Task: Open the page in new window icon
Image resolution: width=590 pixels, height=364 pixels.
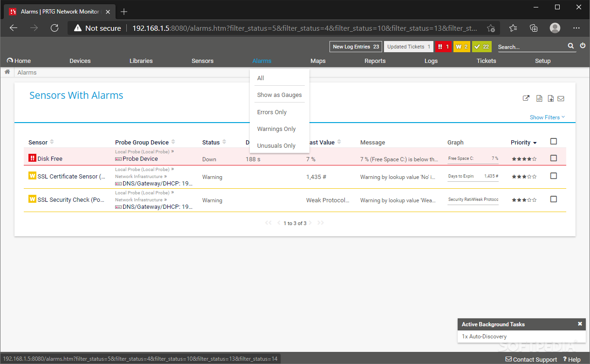Action: pyautogui.click(x=526, y=98)
